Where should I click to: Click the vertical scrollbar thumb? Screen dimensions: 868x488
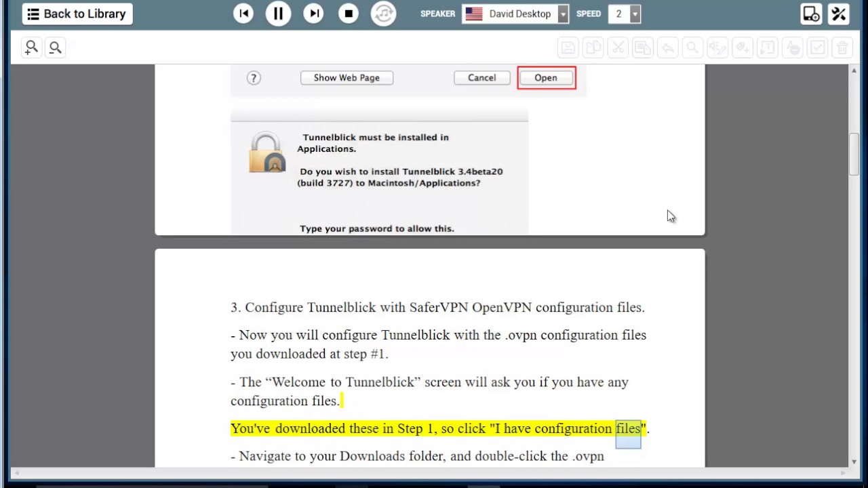click(x=854, y=155)
